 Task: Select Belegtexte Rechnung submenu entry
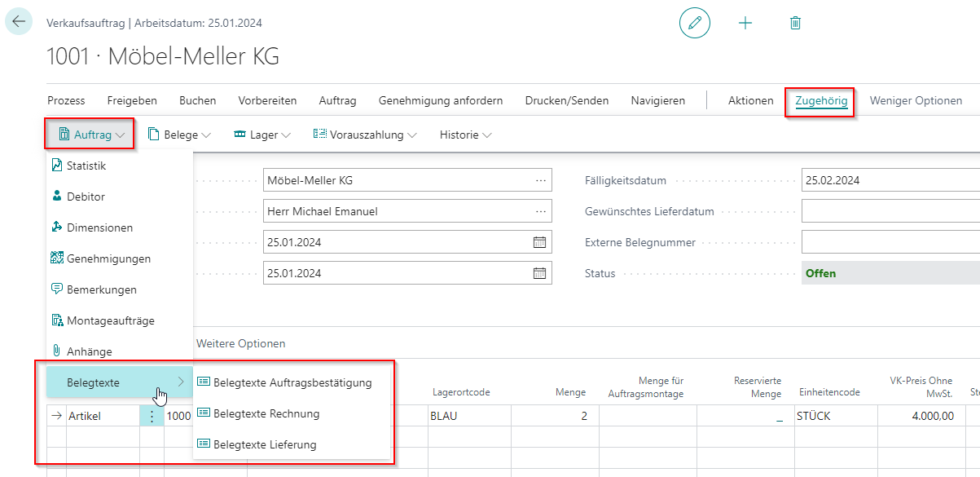click(x=266, y=413)
